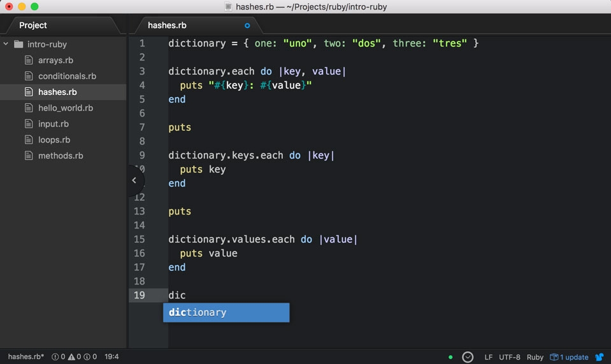Click the unsaved-changes dot on hashes.rb tab
The height and width of the screenshot is (364, 611).
(x=247, y=25)
